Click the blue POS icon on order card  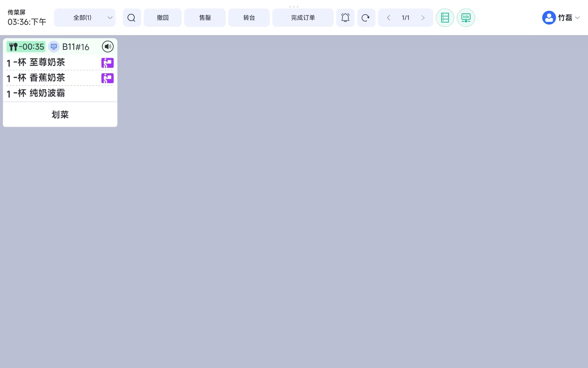point(54,47)
